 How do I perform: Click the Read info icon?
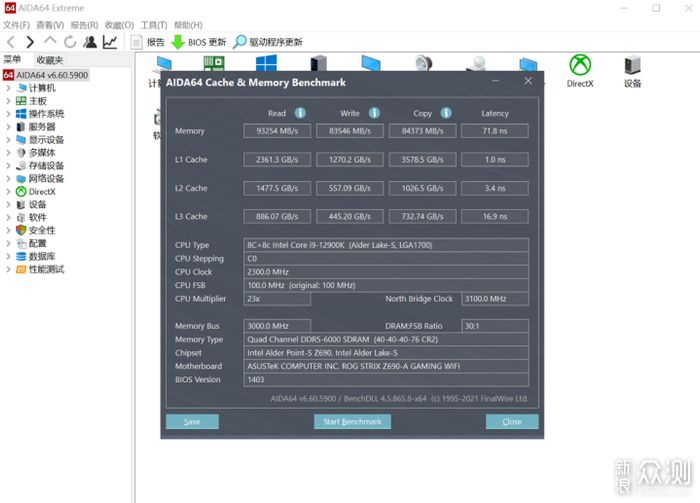[x=300, y=113]
